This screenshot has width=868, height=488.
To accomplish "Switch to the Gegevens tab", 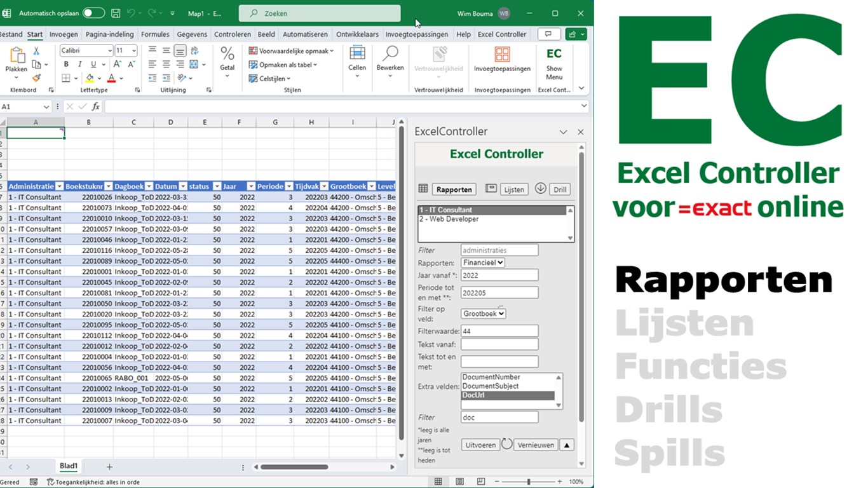I will (193, 34).
